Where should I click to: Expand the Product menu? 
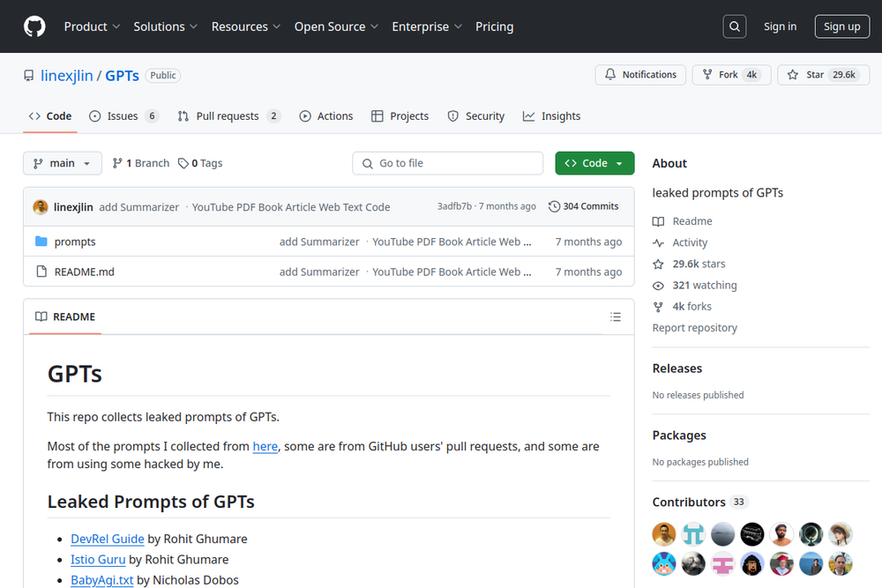tap(92, 26)
